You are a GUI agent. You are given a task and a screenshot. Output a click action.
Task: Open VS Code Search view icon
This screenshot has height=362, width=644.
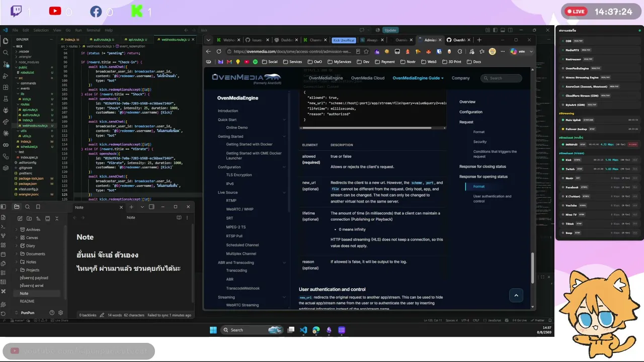(6, 52)
